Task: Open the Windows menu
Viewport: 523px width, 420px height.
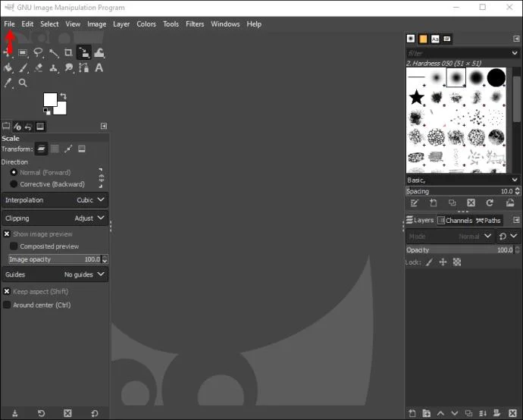Action: [x=225, y=24]
